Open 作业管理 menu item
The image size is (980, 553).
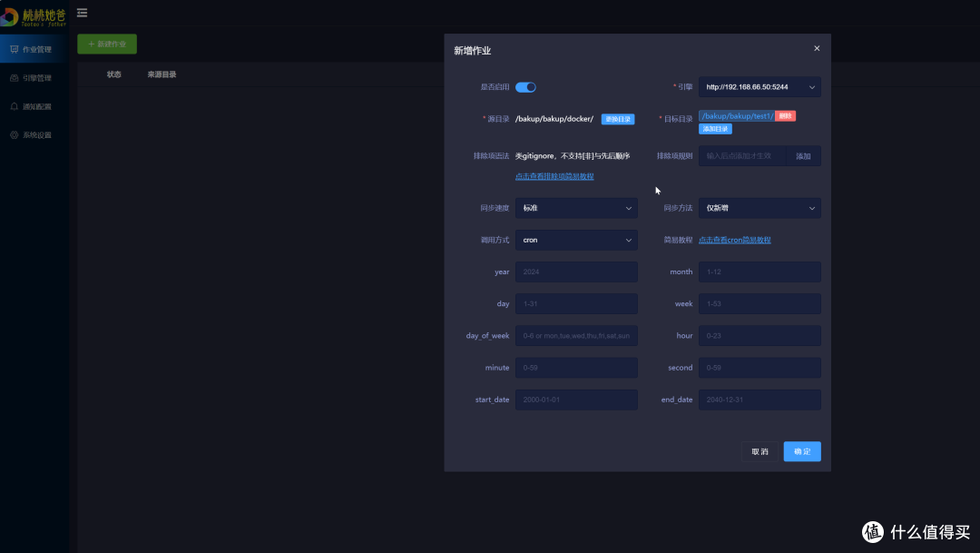click(x=34, y=49)
